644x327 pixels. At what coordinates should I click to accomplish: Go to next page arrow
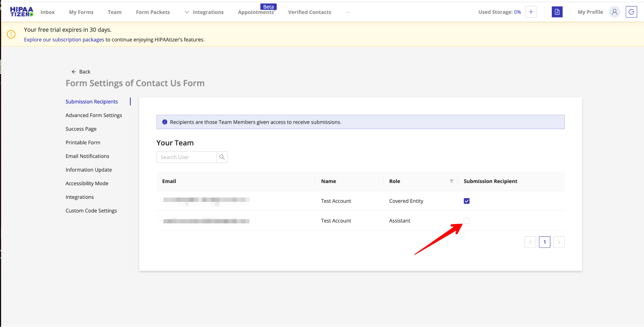(x=559, y=242)
